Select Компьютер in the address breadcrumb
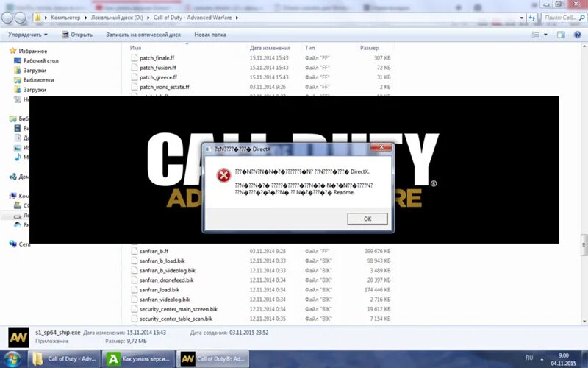The height and width of the screenshot is (368, 588). point(65,18)
